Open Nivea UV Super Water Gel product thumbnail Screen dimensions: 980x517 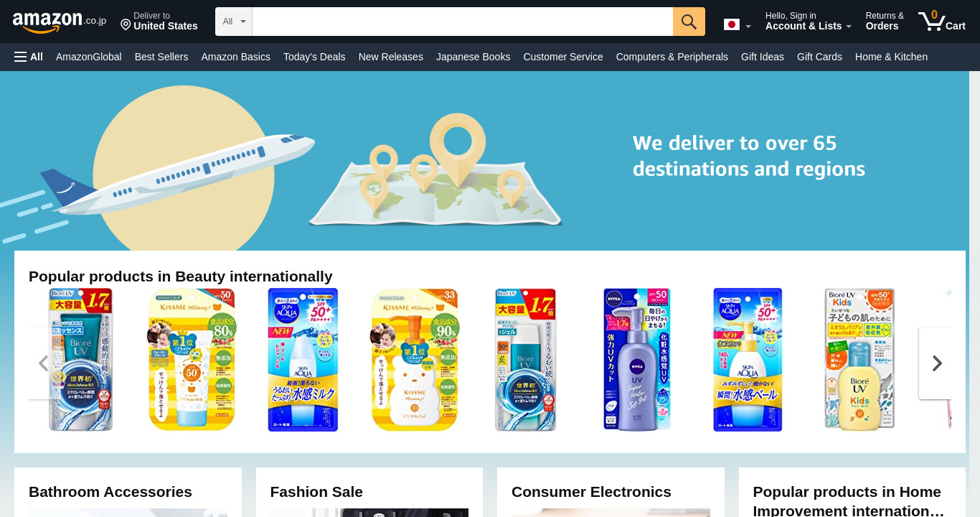[x=636, y=360]
